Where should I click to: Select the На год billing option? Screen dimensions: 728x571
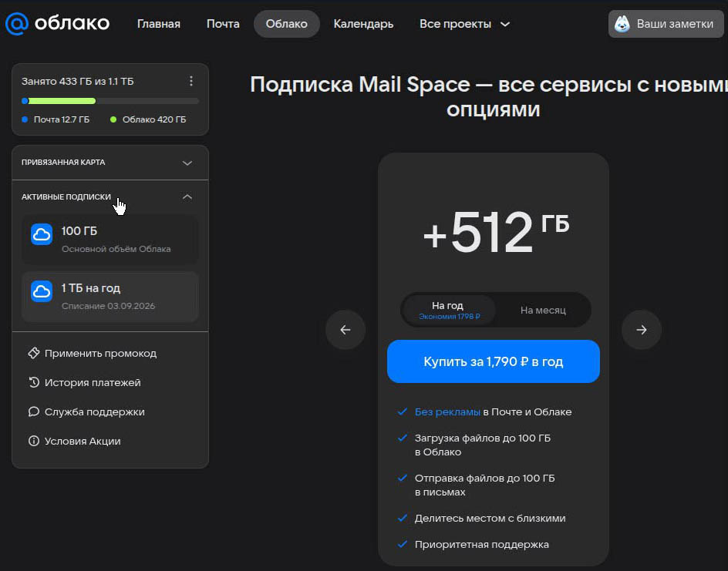click(449, 310)
